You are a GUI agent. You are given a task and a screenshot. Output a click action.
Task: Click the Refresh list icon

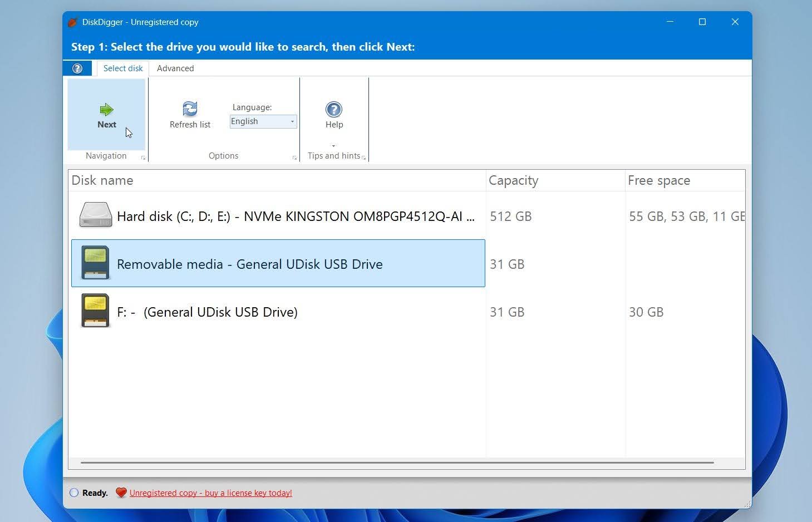click(190, 109)
